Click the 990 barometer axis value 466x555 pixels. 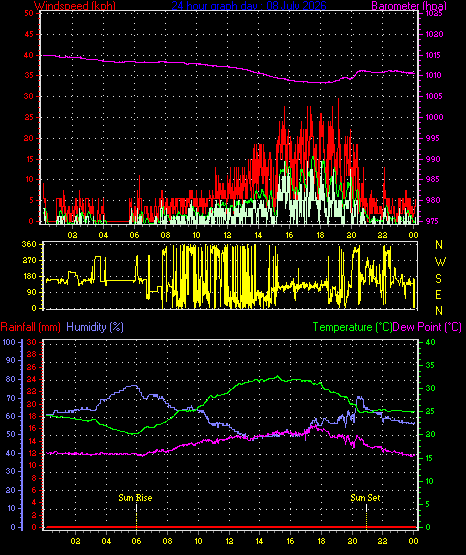point(434,159)
